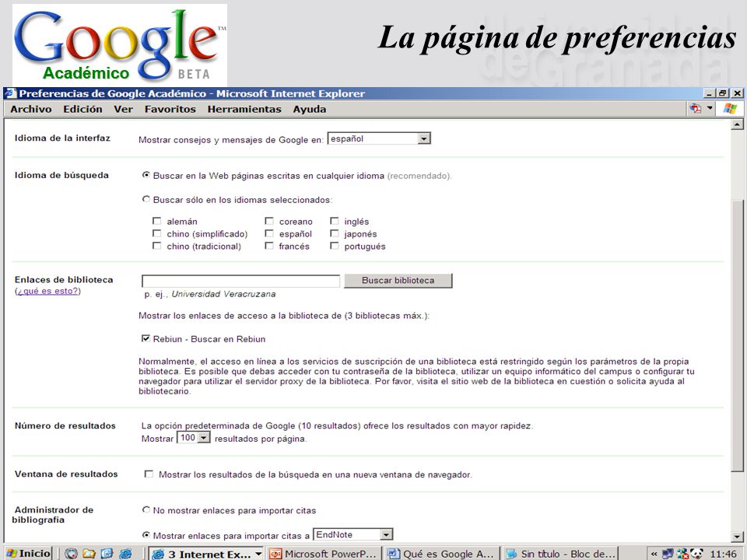Expand the '3 Internet Ex...' taskbar group arrow
This screenshot has height=560, width=747.
pos(258,554)
